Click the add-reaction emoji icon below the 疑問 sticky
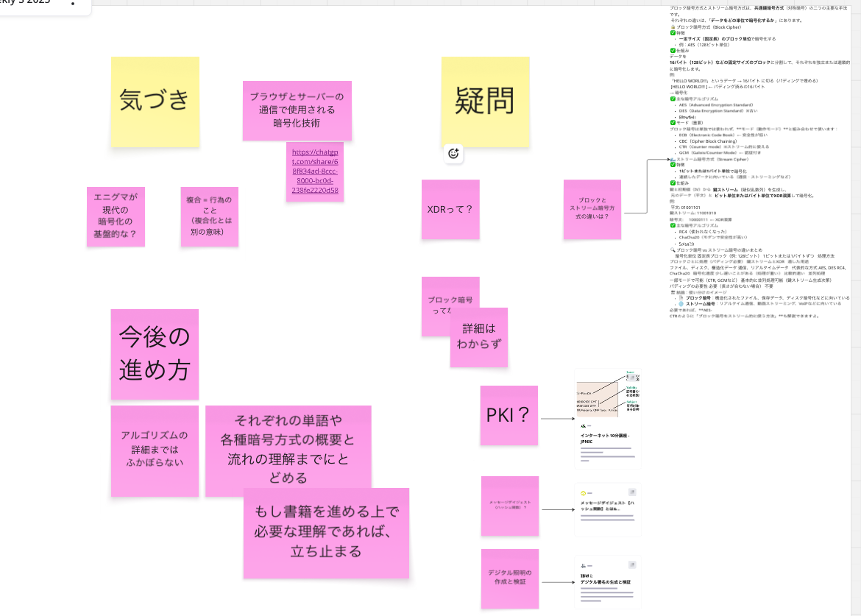 [x=454, y=155]
